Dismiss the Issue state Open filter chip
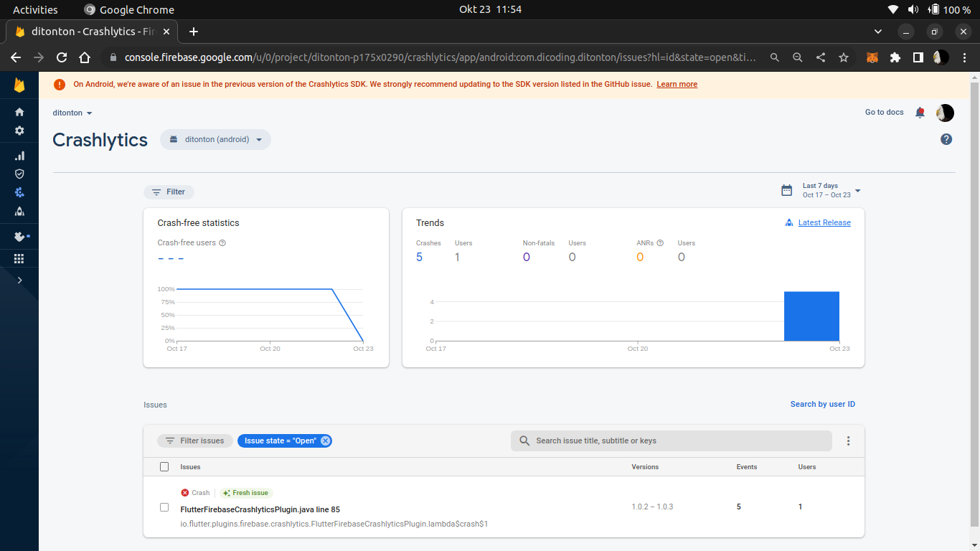 (326, 441)
